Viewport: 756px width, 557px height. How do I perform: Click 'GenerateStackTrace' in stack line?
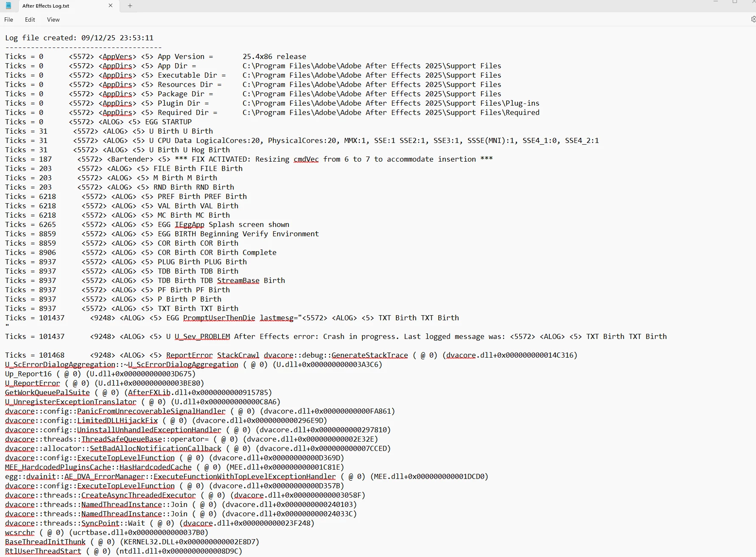[370, 355]
